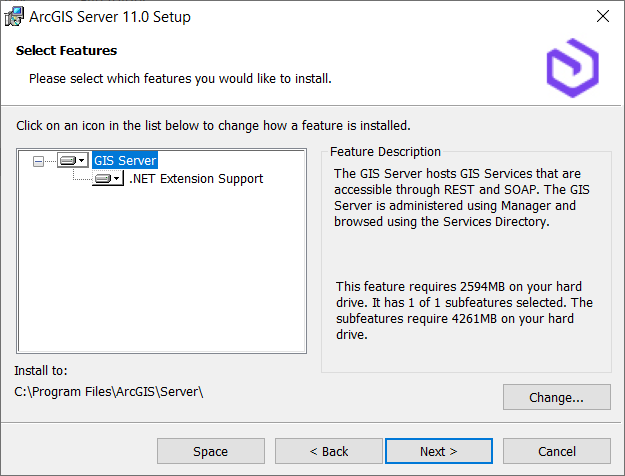Click the purple hexagon logo in the header

572,67
